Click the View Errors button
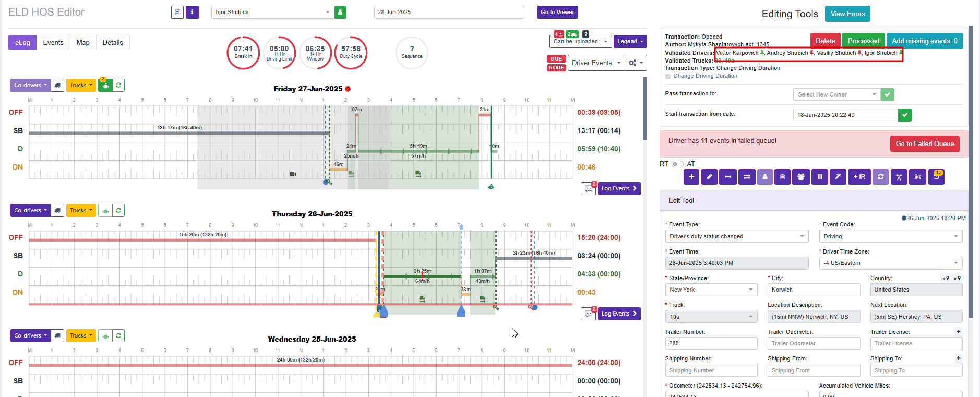 pyautogui.click(x=847, y=14)
